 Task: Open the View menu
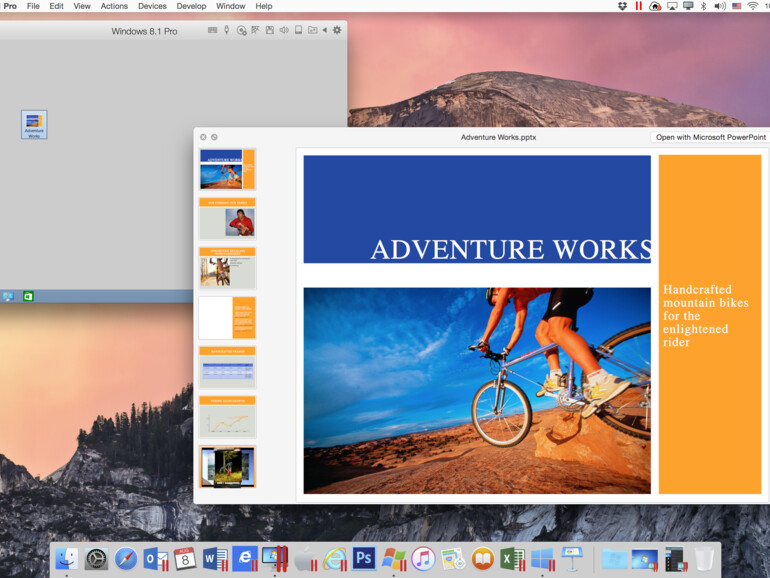pyautogui.click(x=82, y=6)
